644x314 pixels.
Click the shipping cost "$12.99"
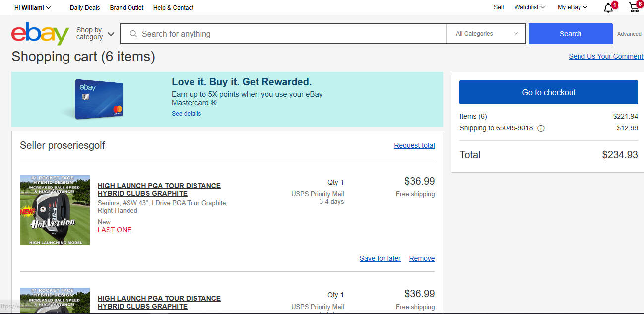click(x=627, y=128)
